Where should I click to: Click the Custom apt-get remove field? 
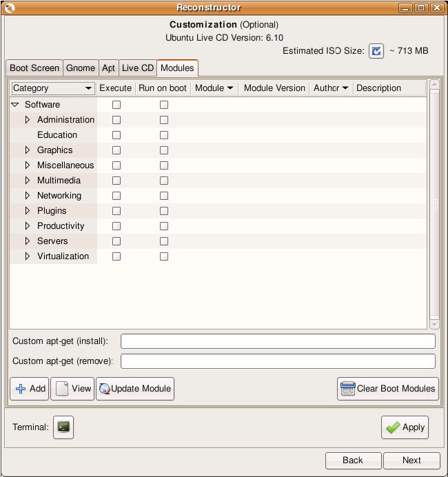tap(278, 361)
